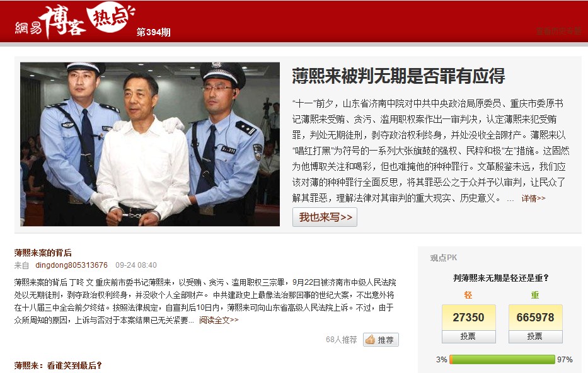Click the 27350 vote count box

pos(468,318)
